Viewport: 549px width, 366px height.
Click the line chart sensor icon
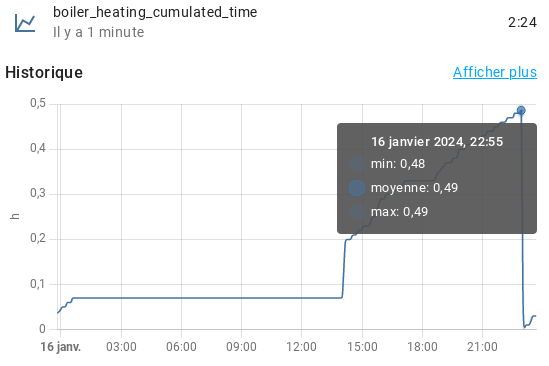click(x=25, y=23)
